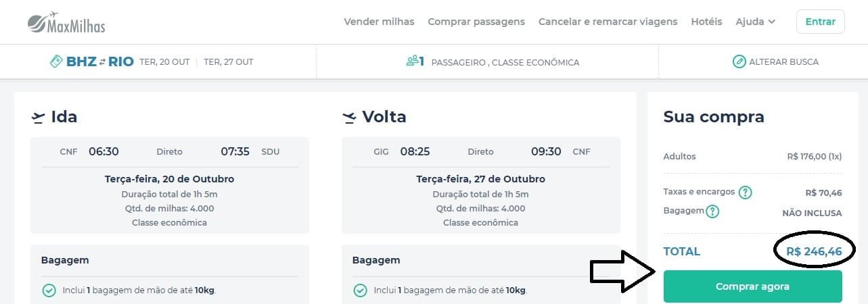Go to Cancelar e remarcar viagens
Screen dimensions: 868x304
pos(608,22)
